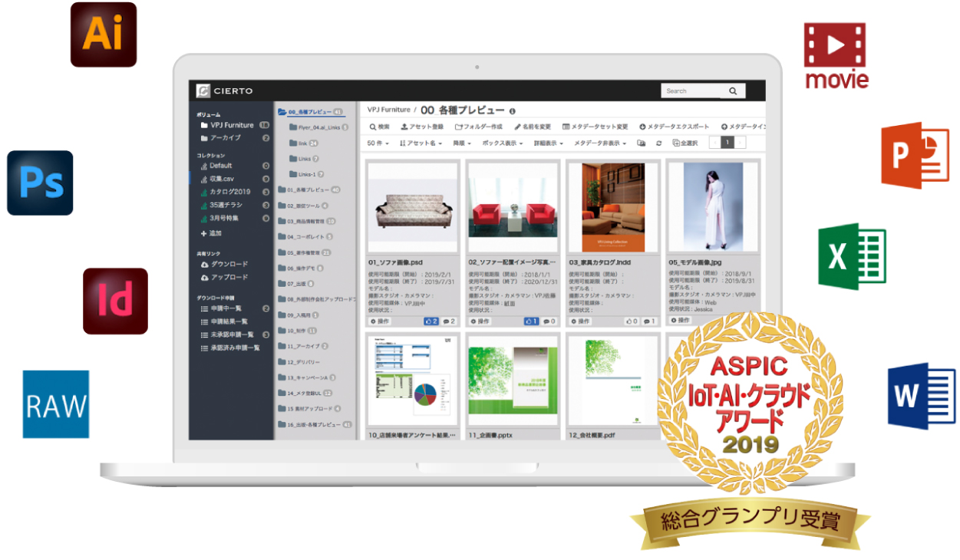This screenshot has width=960, height=560.
Task: Open the メタデータ非表示 dropdown
Action: coord(600,143)
